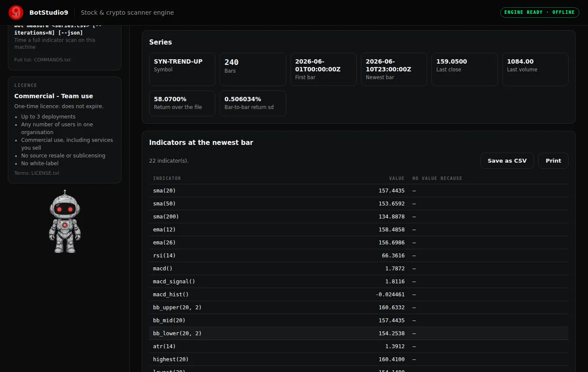Click the BotStudio9 red logo icon

16,13
